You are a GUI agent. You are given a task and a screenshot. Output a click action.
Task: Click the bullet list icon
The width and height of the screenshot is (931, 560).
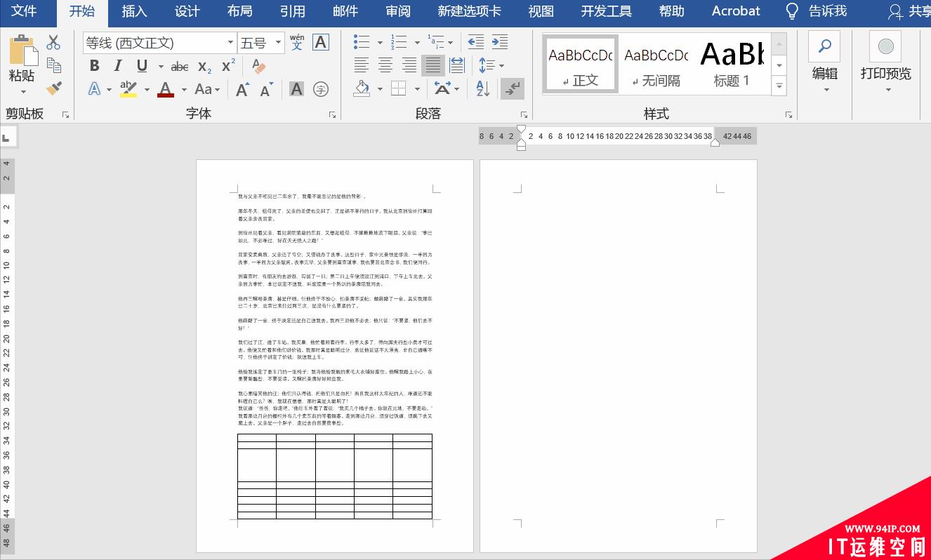point(362,42)
